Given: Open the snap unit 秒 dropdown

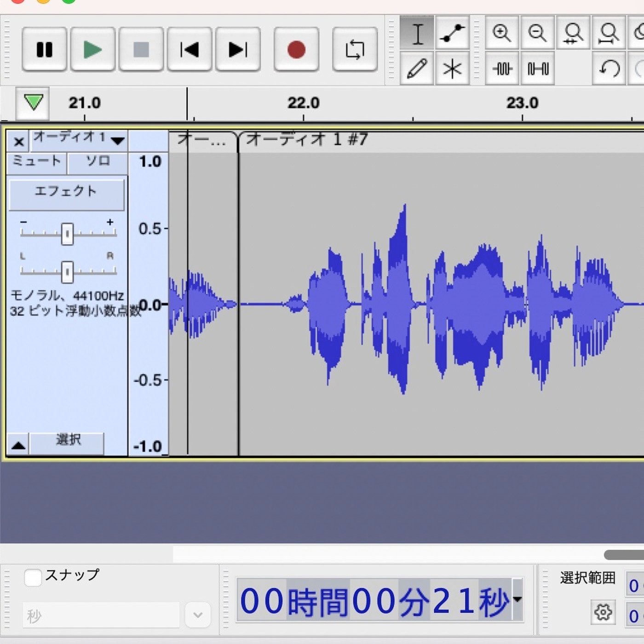Looking at the screenshot, I should point(198,615).
